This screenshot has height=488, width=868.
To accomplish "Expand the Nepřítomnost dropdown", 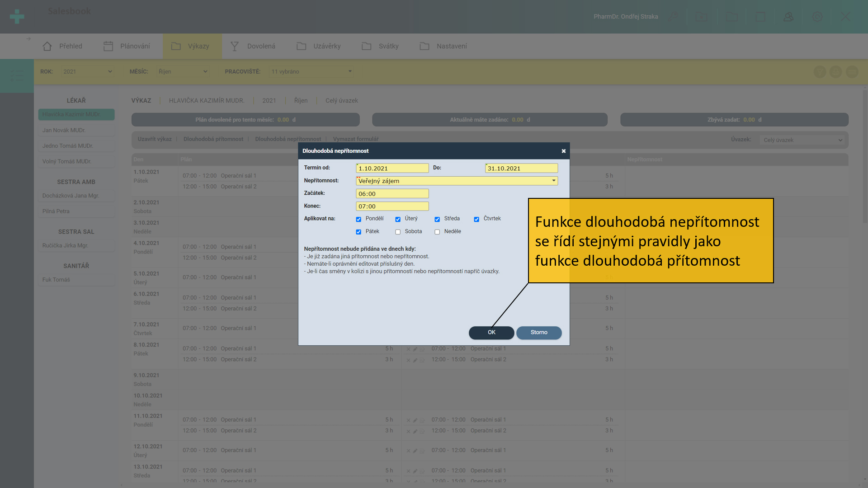I will click(x=457, y=181).
